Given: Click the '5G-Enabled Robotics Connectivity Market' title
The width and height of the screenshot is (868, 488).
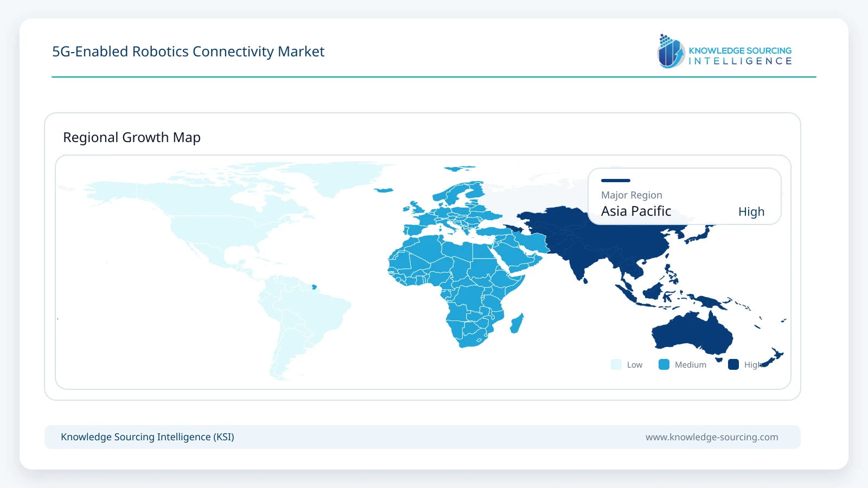Looking at the screenshot, I should click(188, 52).
